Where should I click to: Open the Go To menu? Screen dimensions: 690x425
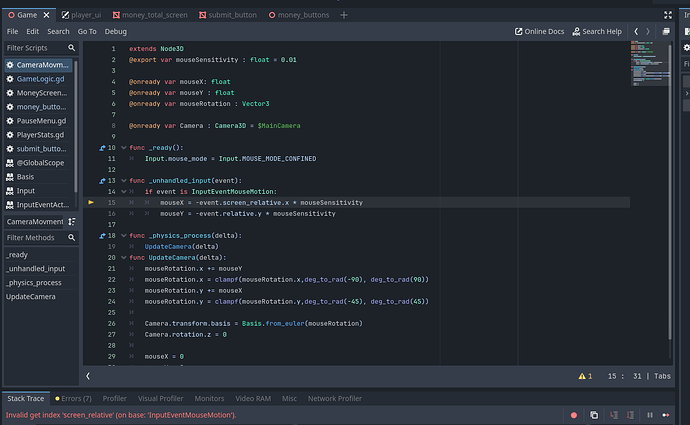coord(87,31)
